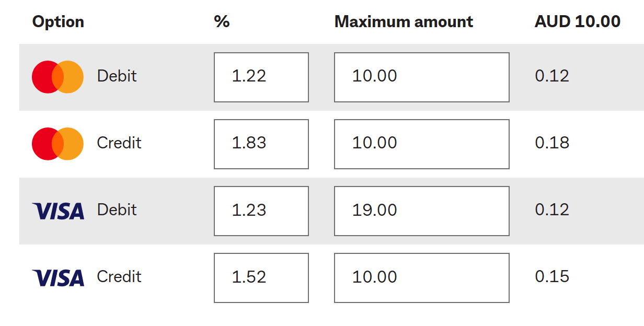Click the Visa logo in Debit row
The width and height of the screenshot is (644, 326).
(x=58, y=211)
